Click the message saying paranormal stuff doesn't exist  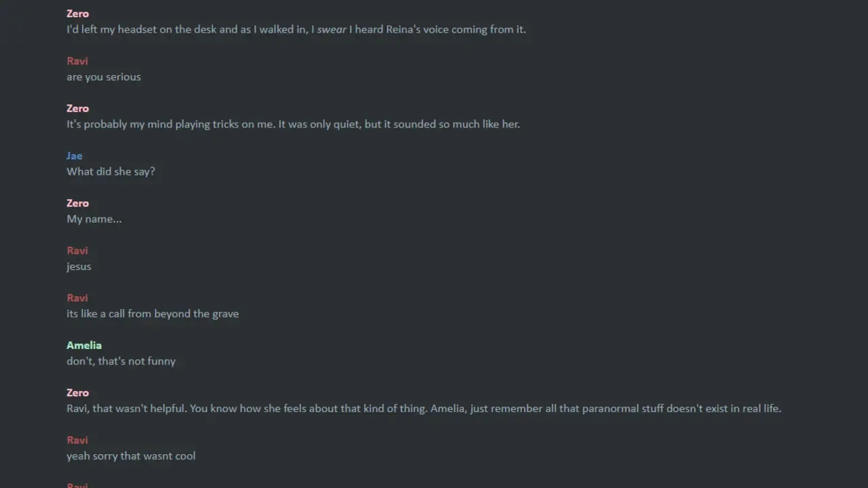[424, 409]
